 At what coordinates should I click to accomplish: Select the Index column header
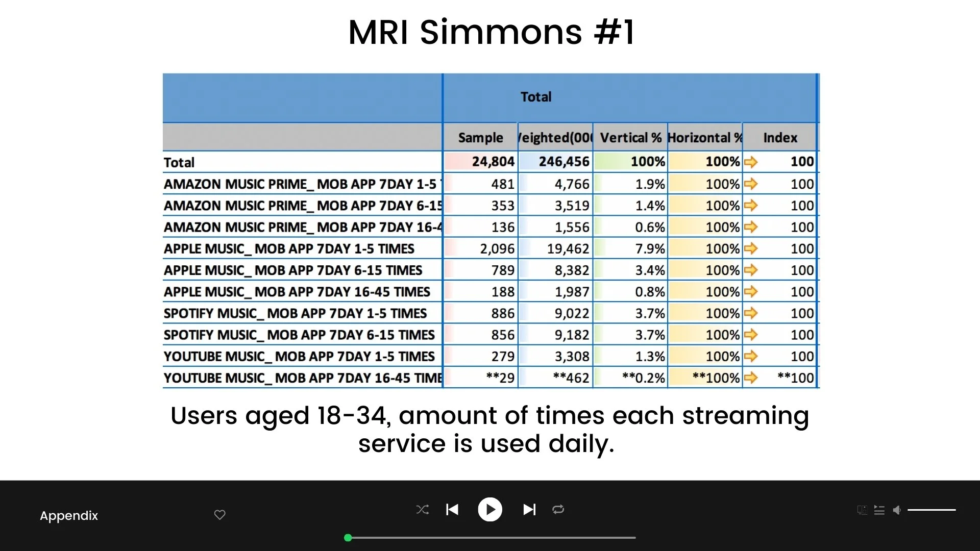[x=780, y=138]
